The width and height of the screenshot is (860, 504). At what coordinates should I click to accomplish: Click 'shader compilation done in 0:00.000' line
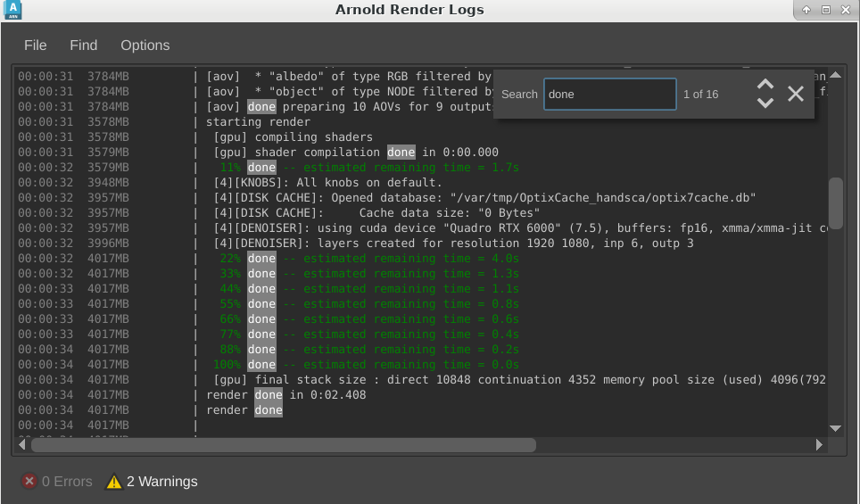point(356,152)
